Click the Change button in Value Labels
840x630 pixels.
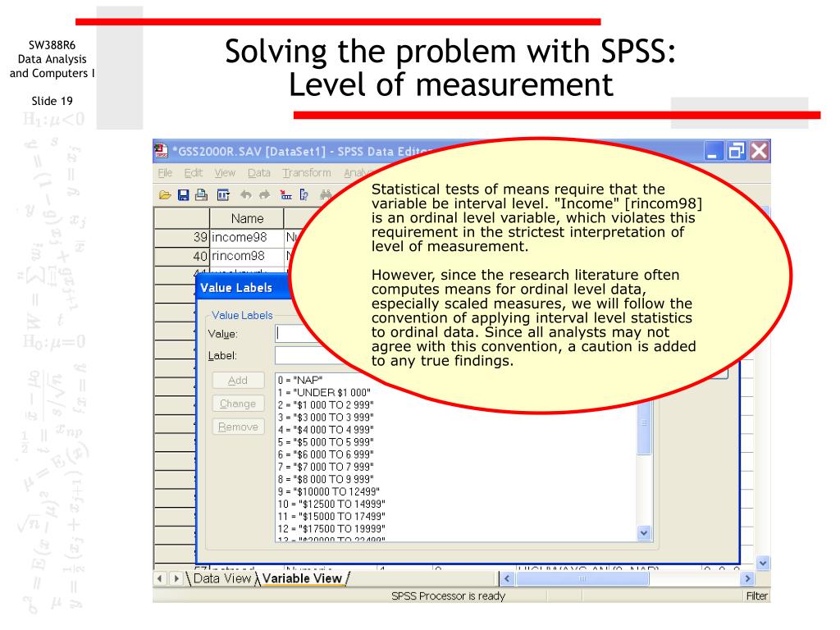coord(238,404)
